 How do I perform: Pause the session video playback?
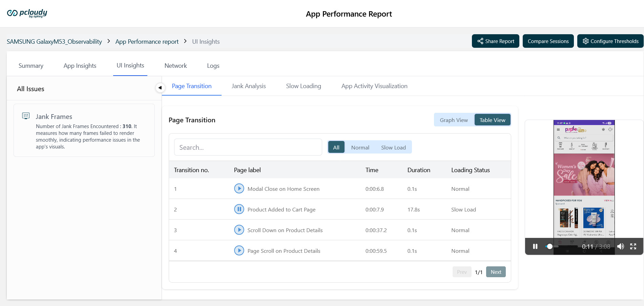click(535, 246)
